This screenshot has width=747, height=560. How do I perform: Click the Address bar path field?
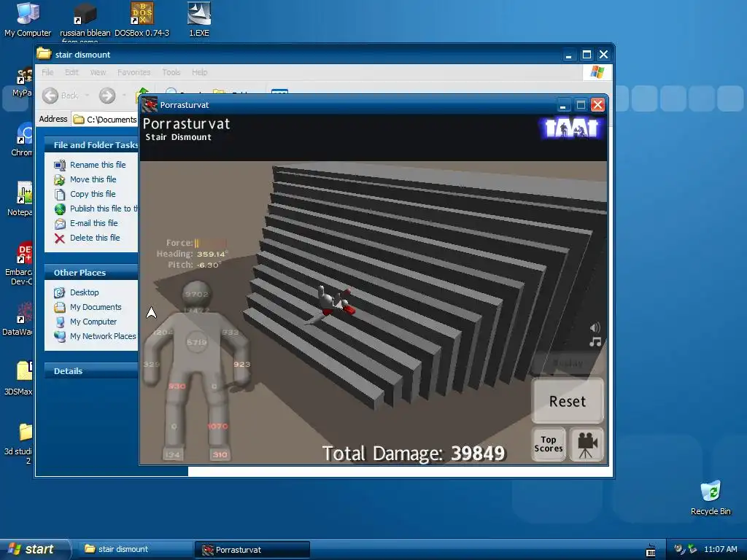pos(104,120)
